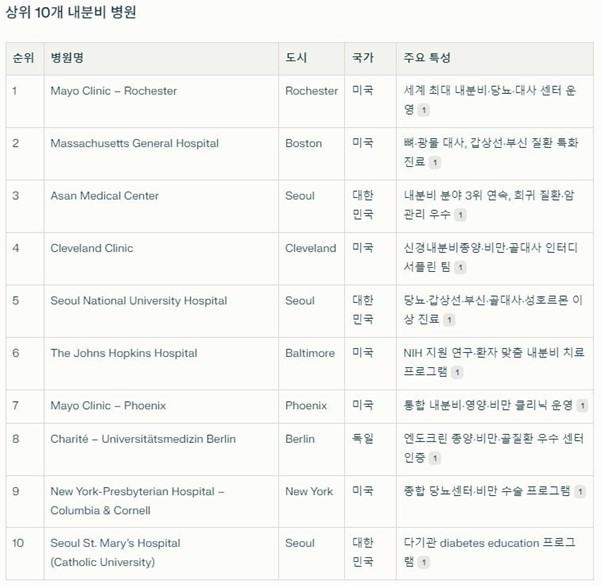Open citation badge in Mayo Clinic Phoenix row
The width and height of the screenshot is (601, 585).
click(582, 406)
